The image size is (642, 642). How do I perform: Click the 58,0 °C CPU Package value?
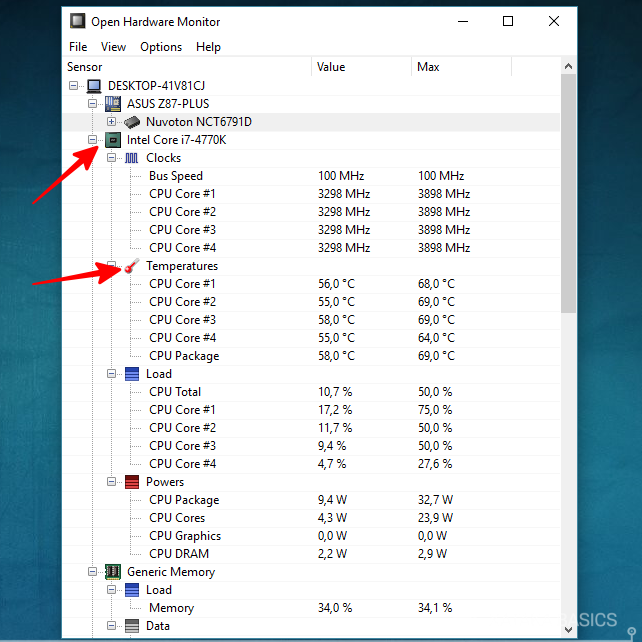[337, 356]
